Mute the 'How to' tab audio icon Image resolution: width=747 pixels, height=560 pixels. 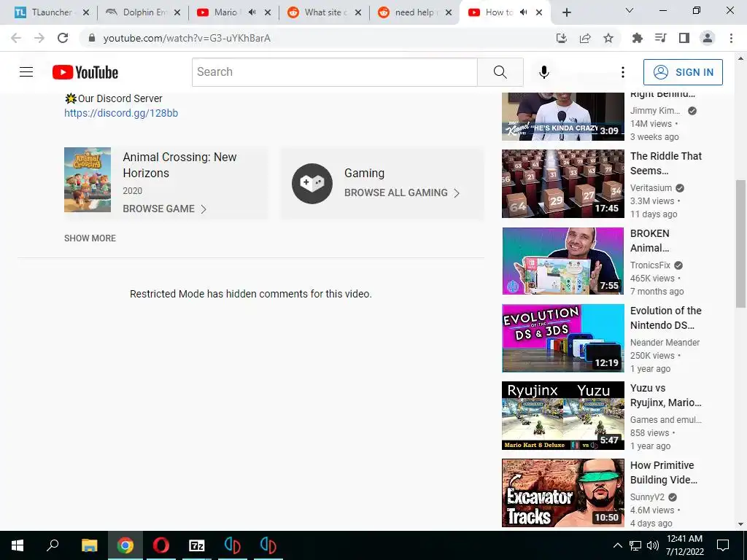coord(524,12)
